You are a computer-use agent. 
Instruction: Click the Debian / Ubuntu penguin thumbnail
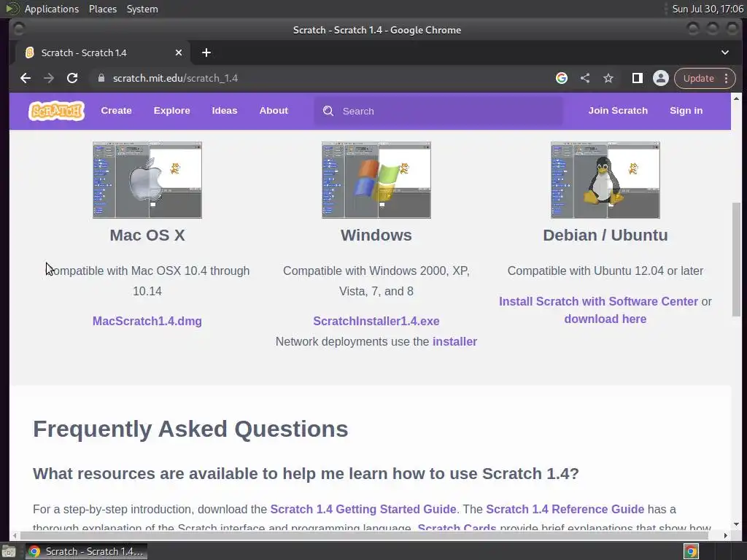click(x=605, y=180)
